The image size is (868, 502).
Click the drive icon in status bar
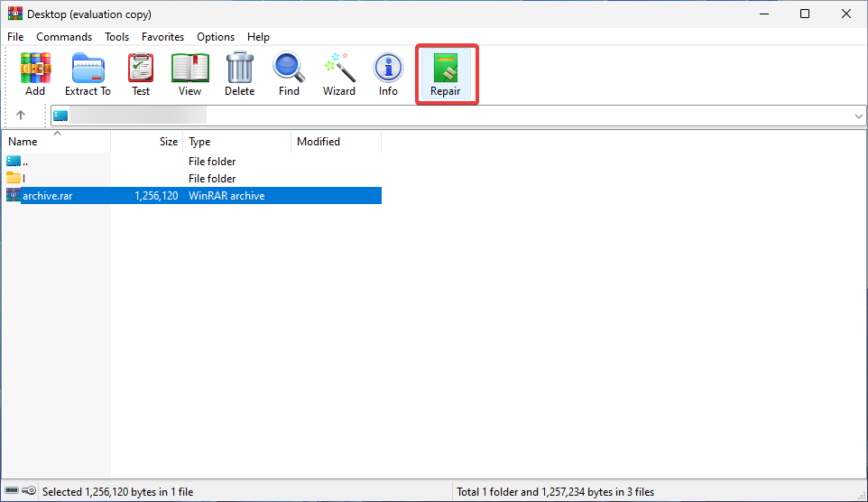pos(12,491)
